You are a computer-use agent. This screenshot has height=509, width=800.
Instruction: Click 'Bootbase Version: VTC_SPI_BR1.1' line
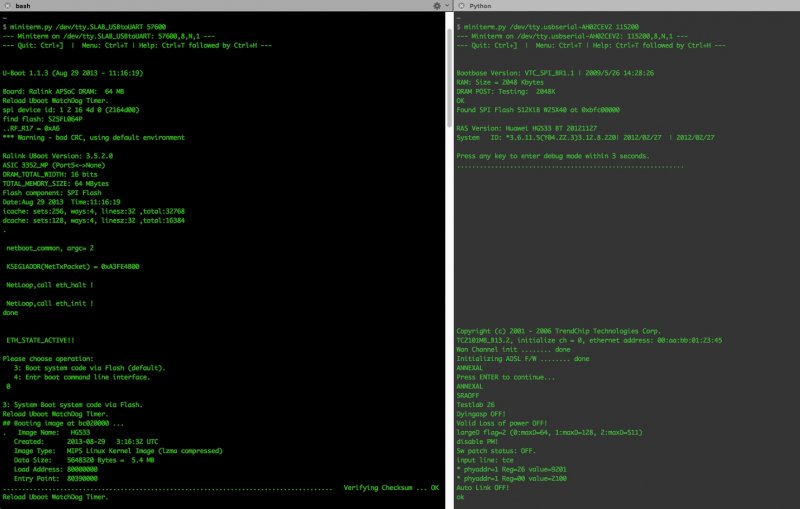pos(555,73)
